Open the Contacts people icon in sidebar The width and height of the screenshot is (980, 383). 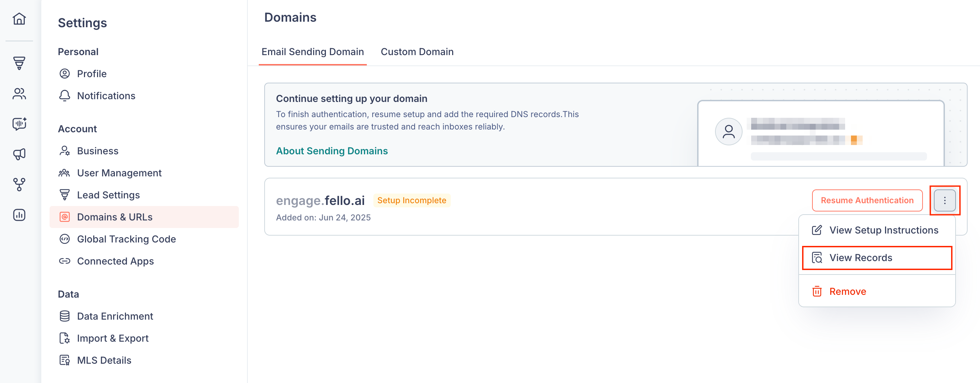[19, 94]
